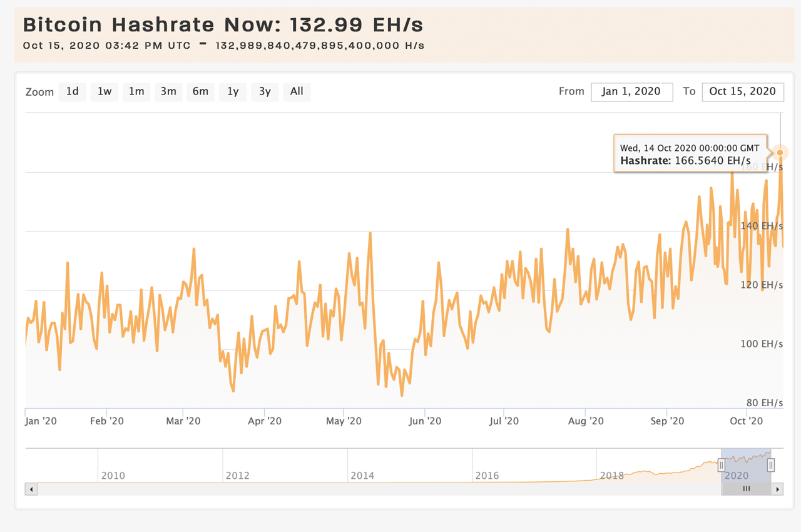This screenshot has height=532, width=801.
Task: Click 2012 in the navigator timeline
Action: pyautogui.click(x=237, y=476)
